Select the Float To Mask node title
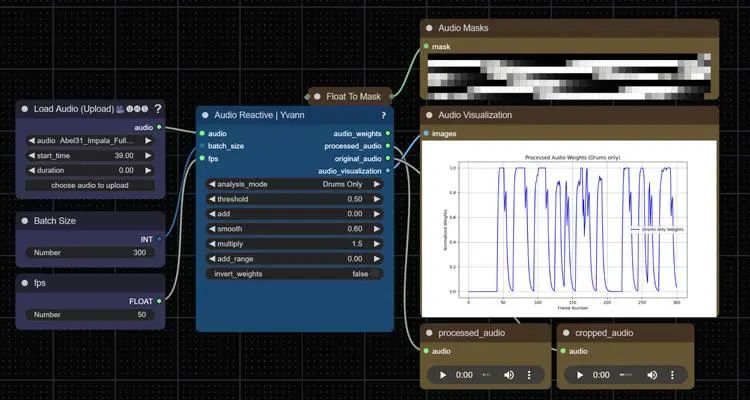The width and height of the screenshot is (750, 400). coord(353,97)
